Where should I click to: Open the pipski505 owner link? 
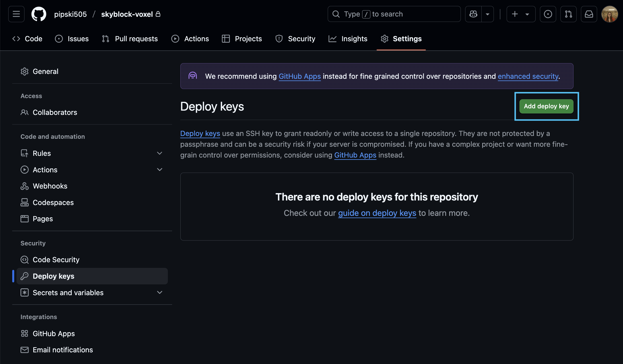71,14
